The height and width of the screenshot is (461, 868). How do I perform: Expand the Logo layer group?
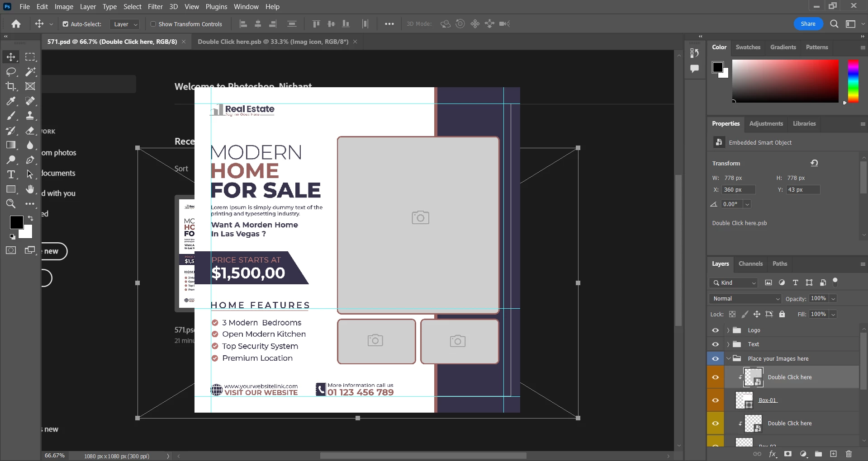coord(728,330)
